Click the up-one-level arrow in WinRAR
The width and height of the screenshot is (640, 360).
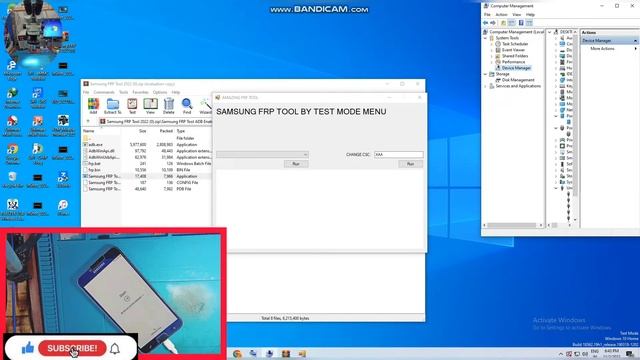pos(88,121)
